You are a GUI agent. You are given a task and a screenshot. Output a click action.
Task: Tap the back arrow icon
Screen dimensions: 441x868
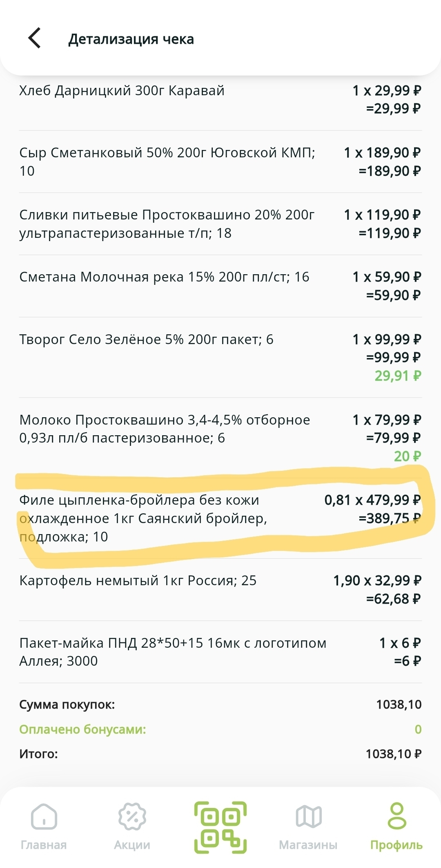coord(35,38)
